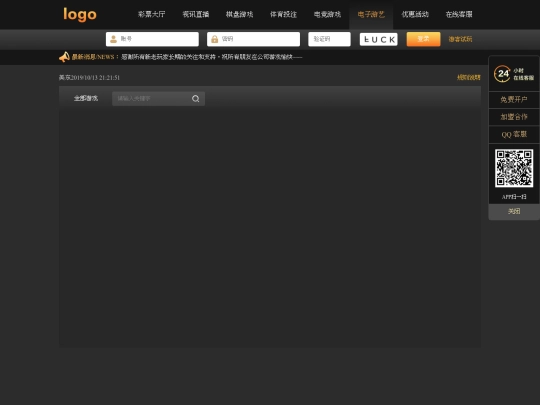The width and height of the screenshot is (540, 405).
Task: Click QQ 客服 in side panel
Action: click(x=514, y=134)
